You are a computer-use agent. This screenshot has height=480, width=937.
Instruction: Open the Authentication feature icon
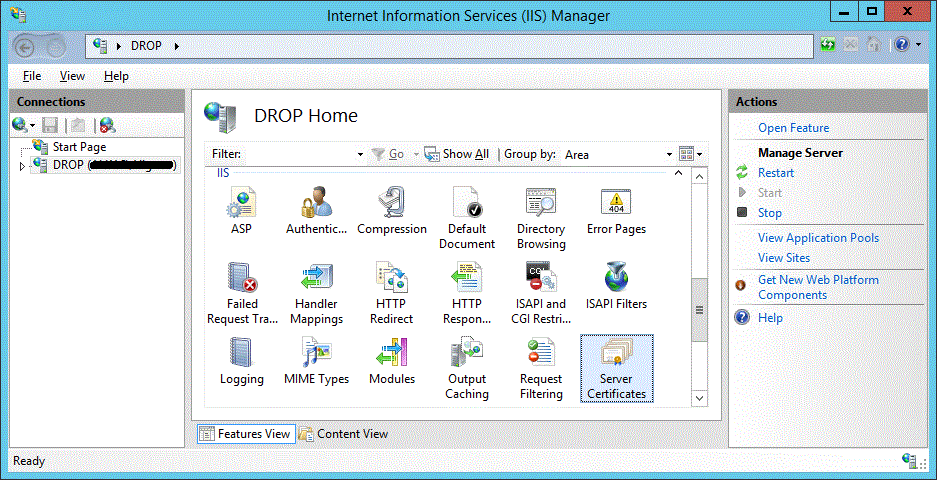[316, 204]
